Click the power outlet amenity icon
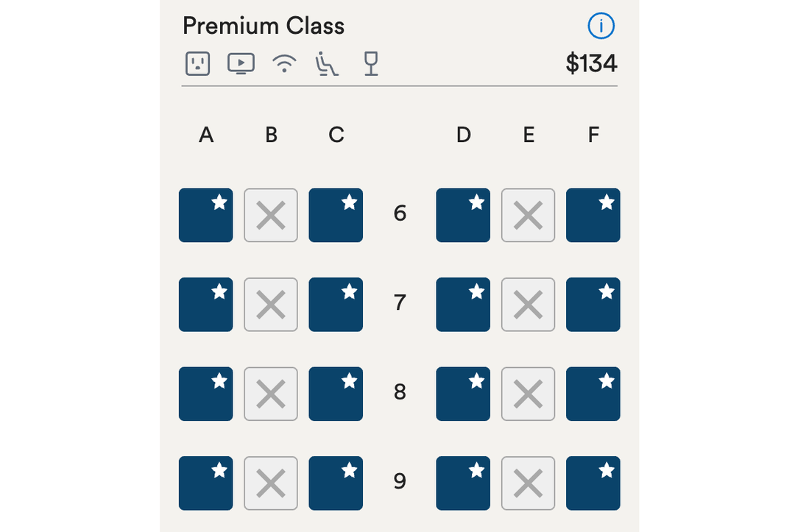This screenshot has width=795, height=532. pos(197,64)
